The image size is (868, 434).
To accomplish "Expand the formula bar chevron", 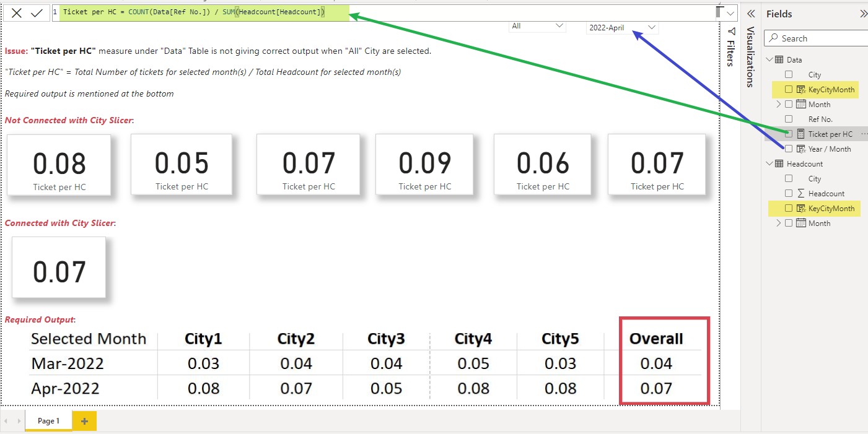I will pos(731,13).
